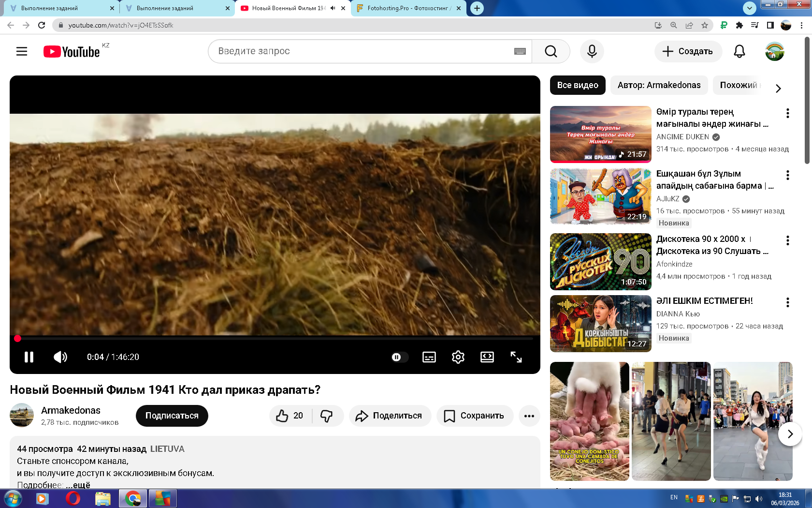812x508 pixels.
Task: Select the Автор: Armakedonas filter chip
Action: pos(659,85)
